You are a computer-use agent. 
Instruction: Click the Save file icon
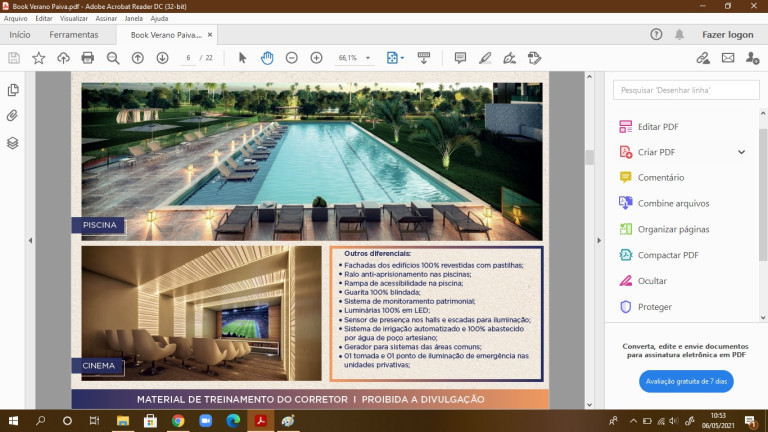[x=14, y=58]
